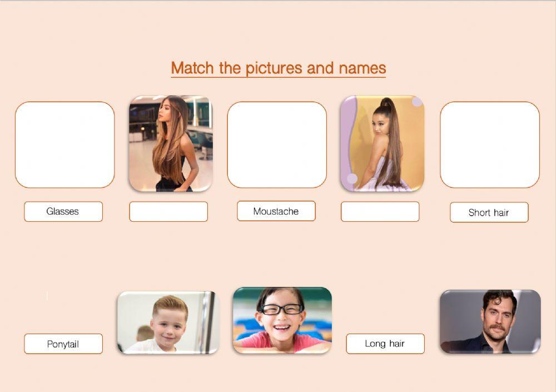Click the Short hair label

tap(489, 212)
